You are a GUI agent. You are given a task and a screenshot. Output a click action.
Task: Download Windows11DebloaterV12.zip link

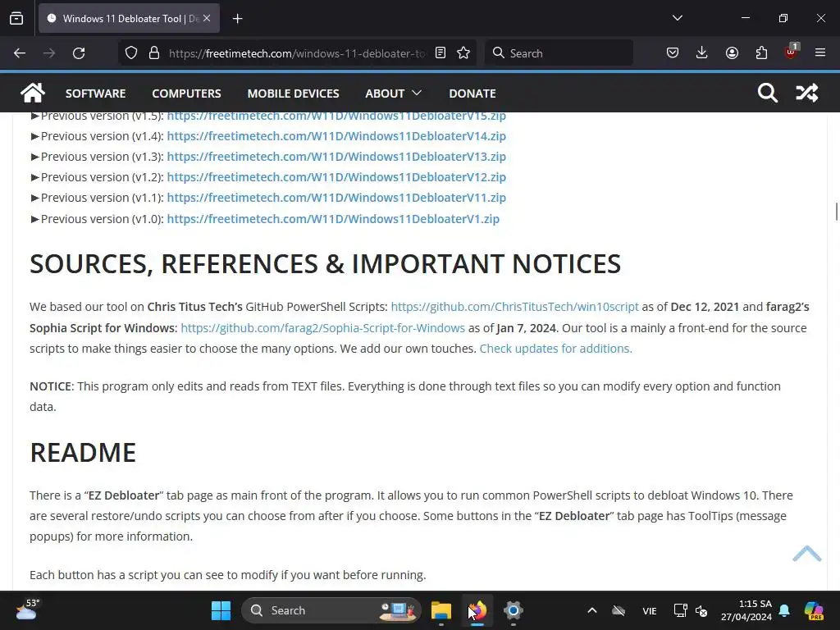[336, 177]
